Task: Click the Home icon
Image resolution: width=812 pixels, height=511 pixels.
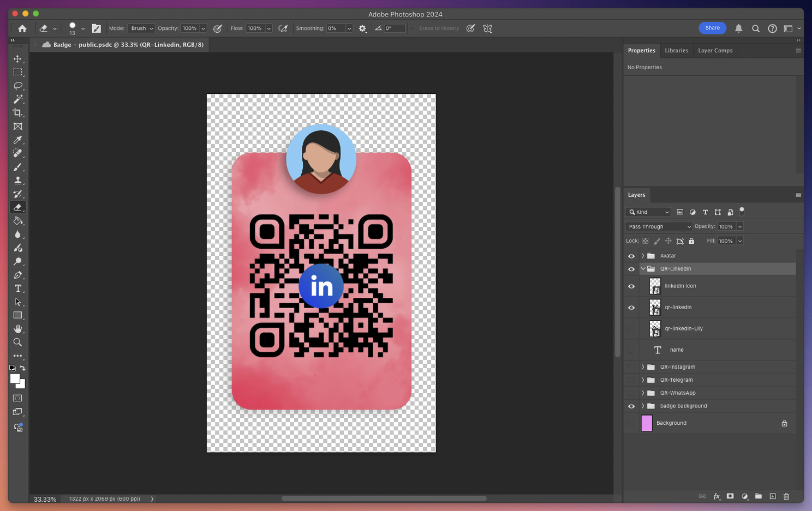Action: [22, 28]
